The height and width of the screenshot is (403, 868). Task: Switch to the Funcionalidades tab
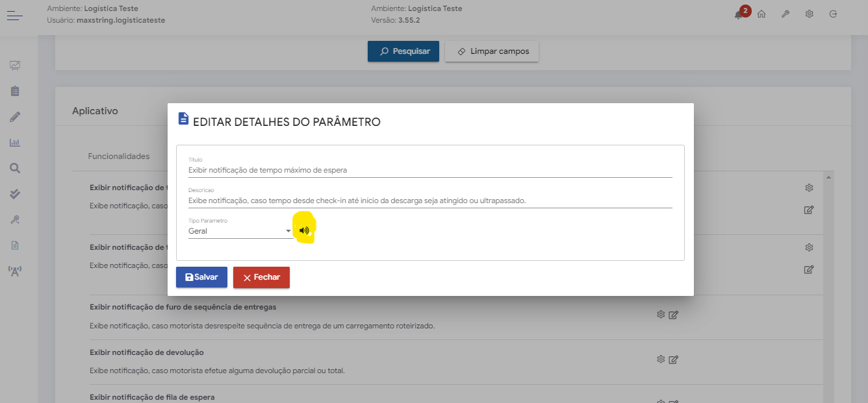119,156
